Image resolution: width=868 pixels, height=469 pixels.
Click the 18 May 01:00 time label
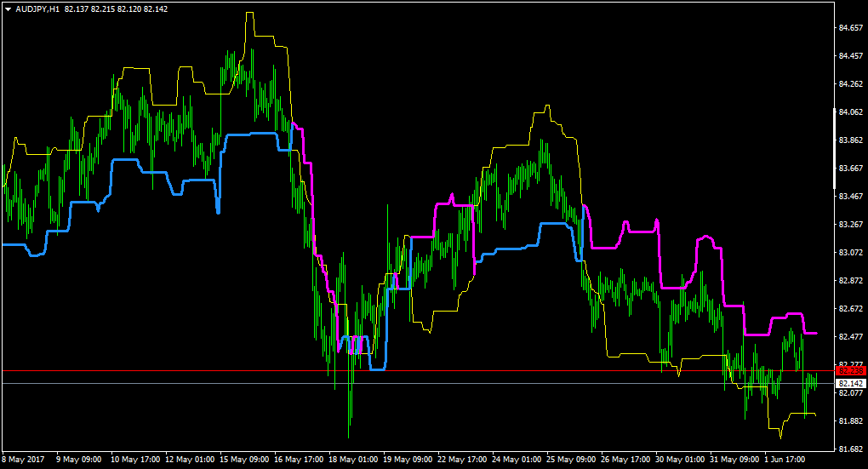(353, 460)
